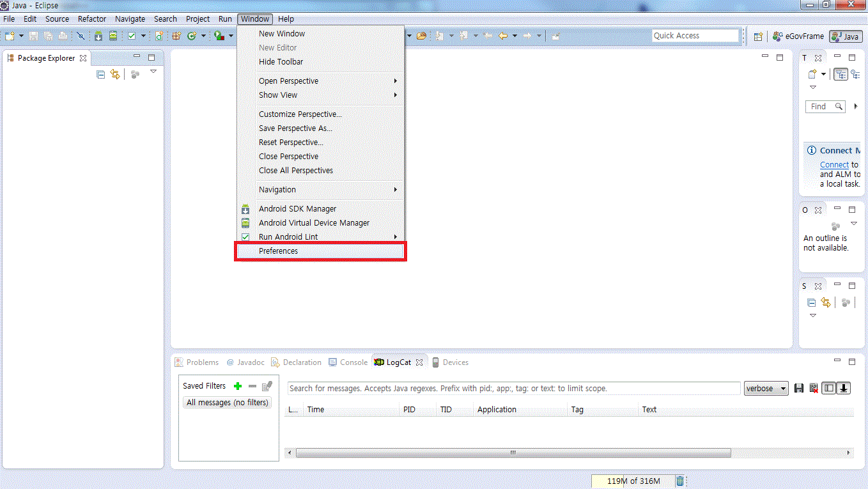Save LogCat log with the floppy disk icon
The width and height of the screenshot is (868, 489).
pos(798,389)
